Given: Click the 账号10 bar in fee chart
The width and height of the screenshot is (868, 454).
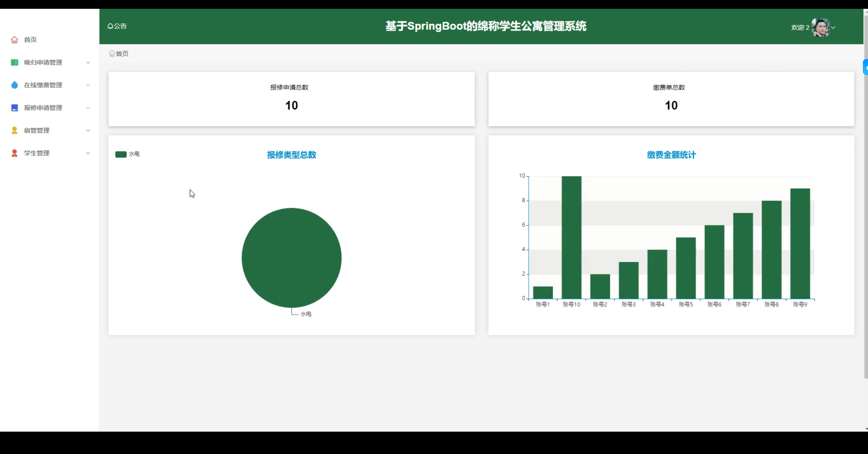Looking at the screenshot, I should pos(571,237).
